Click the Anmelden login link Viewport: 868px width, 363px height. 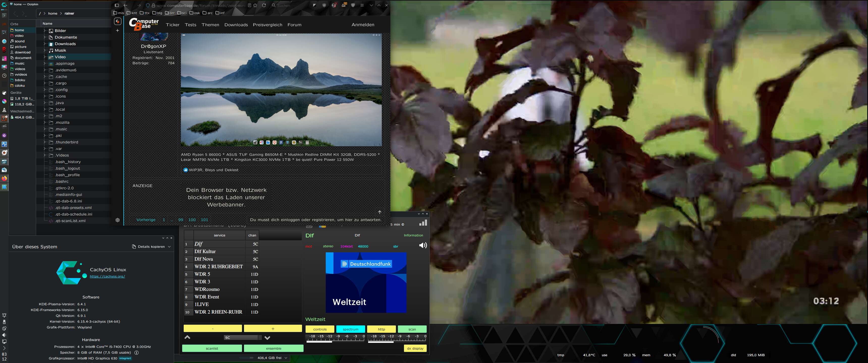(x=363, y=25)
